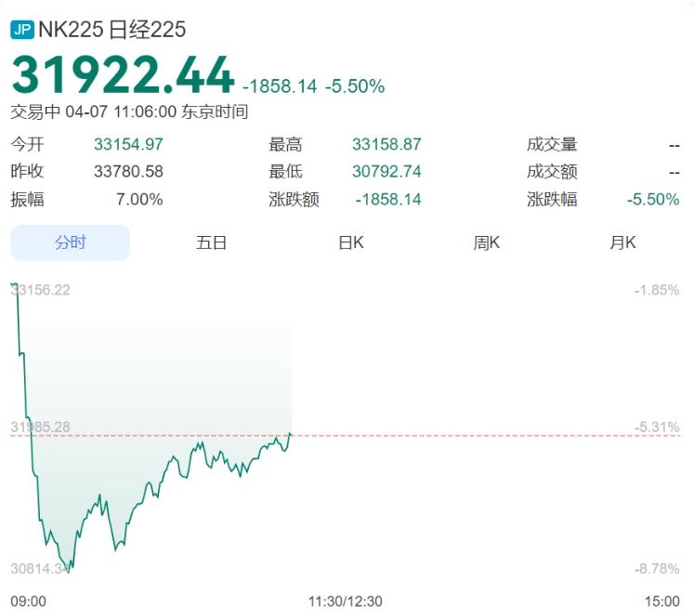The width and height of the screenshot is (694, 616).
Task: Click the latest point on the intraday line
Action: point(291,433)
